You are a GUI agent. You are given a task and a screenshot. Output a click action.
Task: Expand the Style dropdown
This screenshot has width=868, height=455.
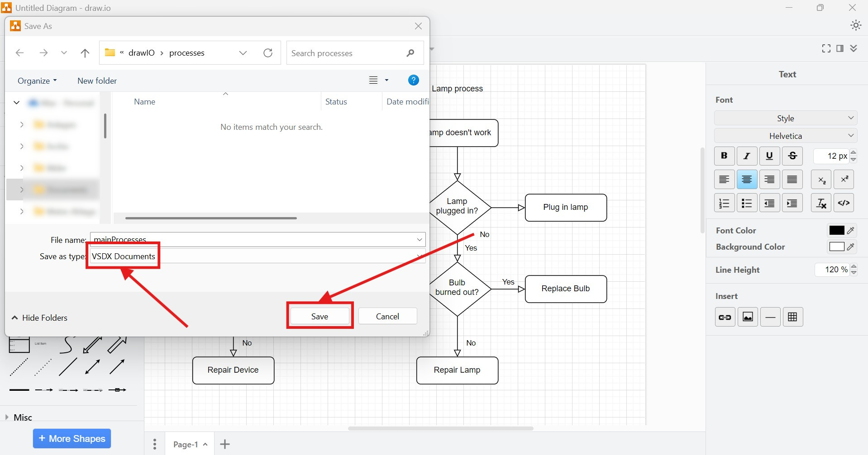(786, 118)
